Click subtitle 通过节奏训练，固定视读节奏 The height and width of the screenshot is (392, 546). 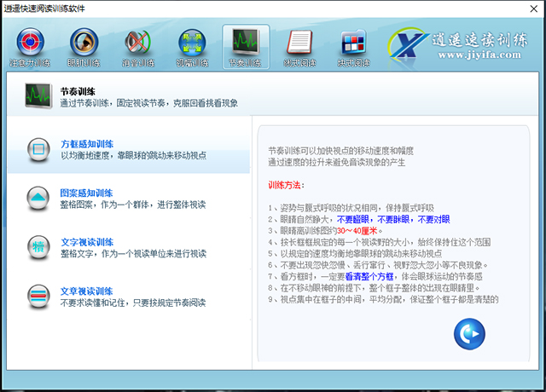113,103
